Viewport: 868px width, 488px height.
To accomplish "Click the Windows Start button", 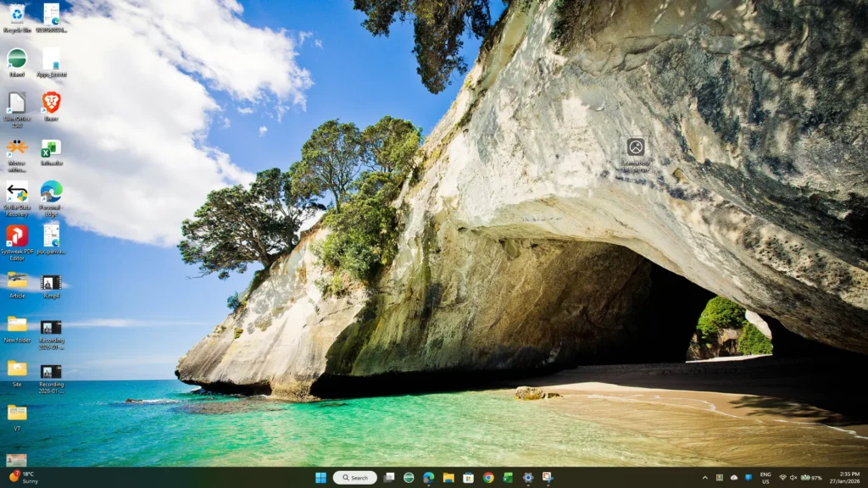I will tap(320, 478).
